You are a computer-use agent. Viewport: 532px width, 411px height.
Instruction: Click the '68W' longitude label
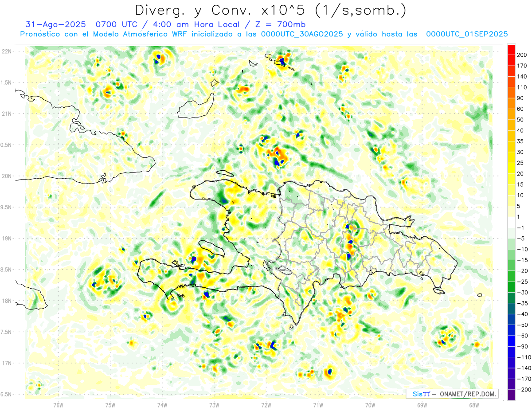pos(474,405)
